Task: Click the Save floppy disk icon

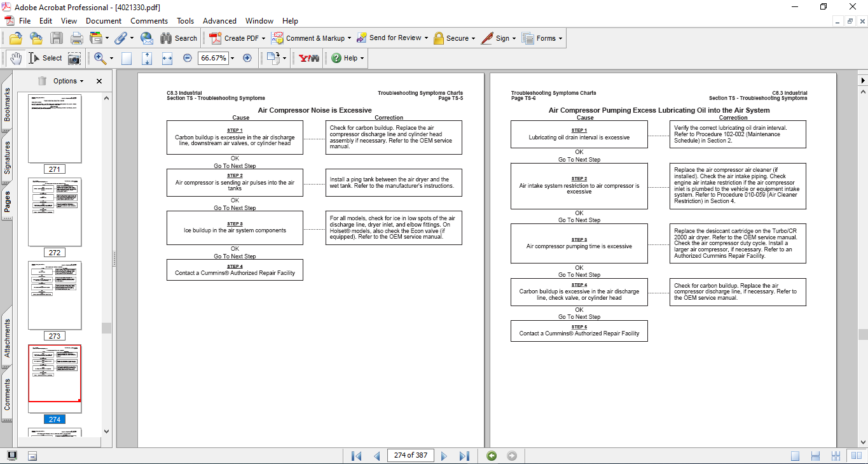Action: [57, 38]
